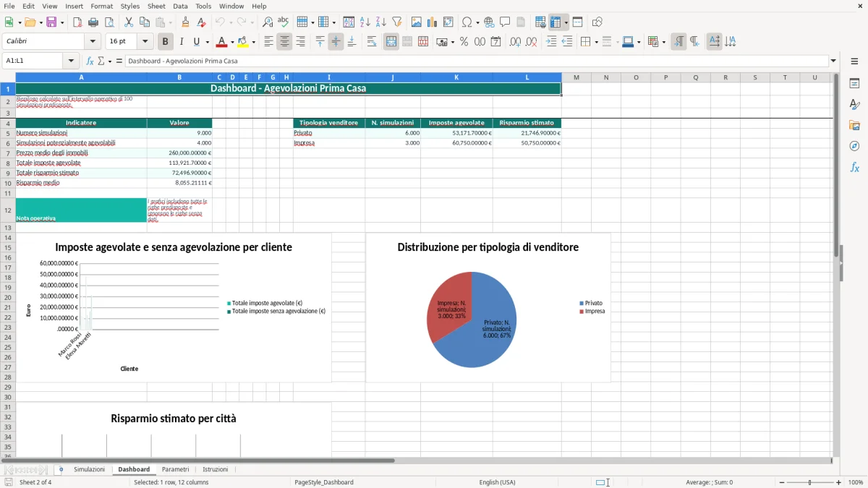Click the Background Color yellow swatch

click(243, 42)
